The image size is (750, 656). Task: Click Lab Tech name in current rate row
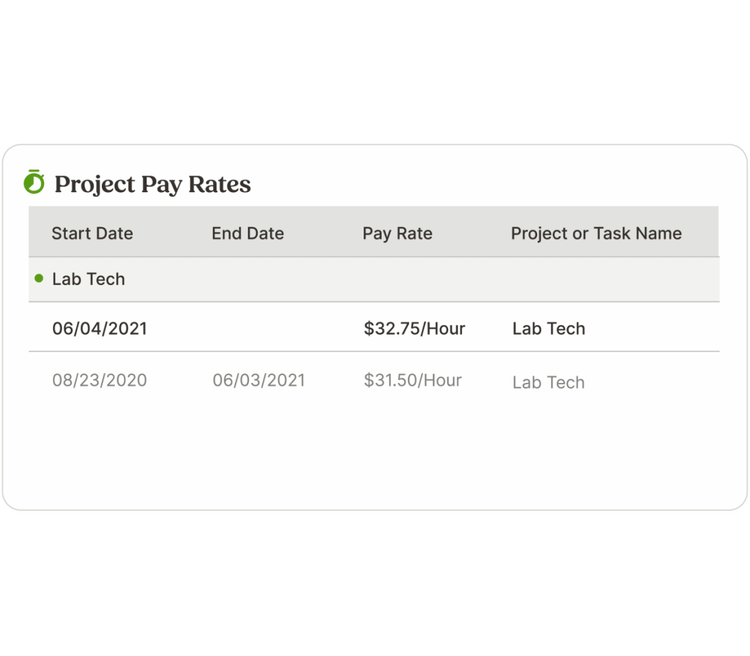549,328
